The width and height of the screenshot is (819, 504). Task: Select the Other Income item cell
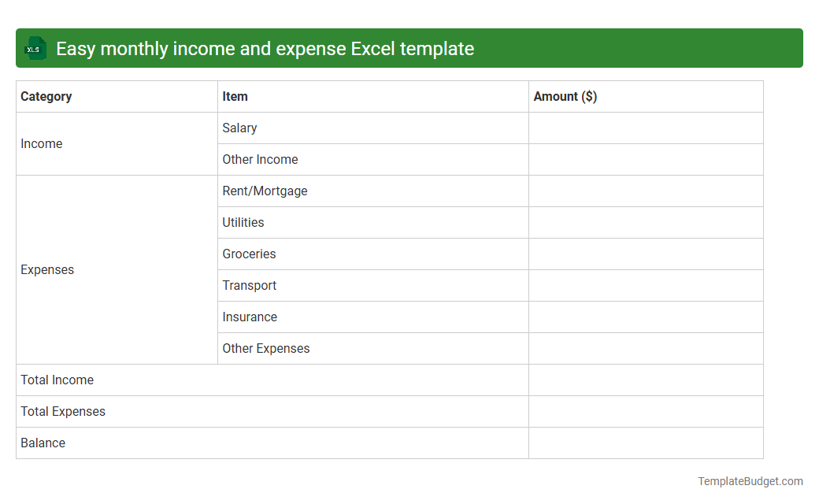[x=260, y=159]
